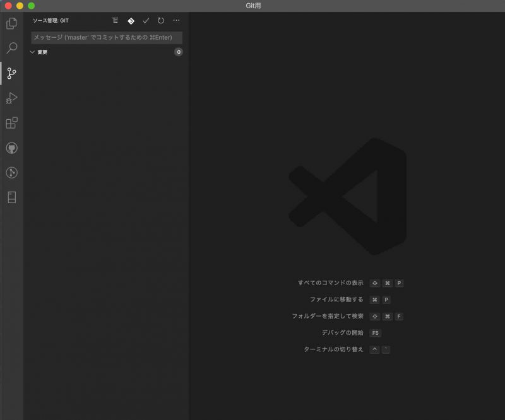505x420 pixels.
Task: Click ターミナルの切り替え text
Action: (x=333, y=349)
